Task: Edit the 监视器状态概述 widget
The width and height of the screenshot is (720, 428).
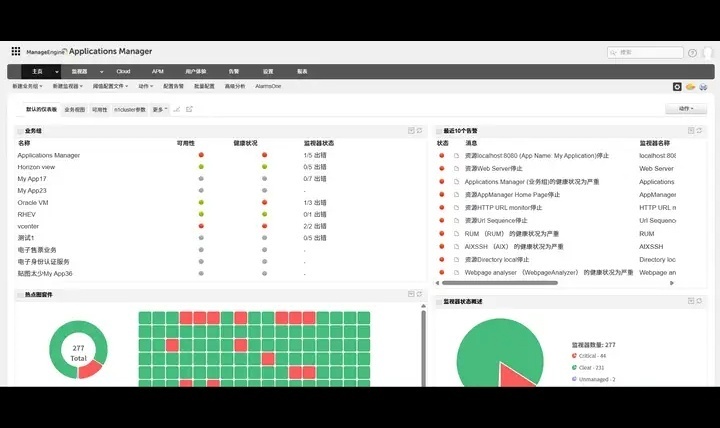Action: 691,301
